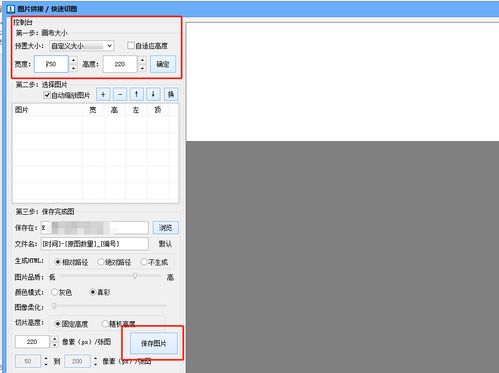This screenshot has height=373, width=499.
Task: Click the fixed slice height 220 field
Action: tap(32, 342)
